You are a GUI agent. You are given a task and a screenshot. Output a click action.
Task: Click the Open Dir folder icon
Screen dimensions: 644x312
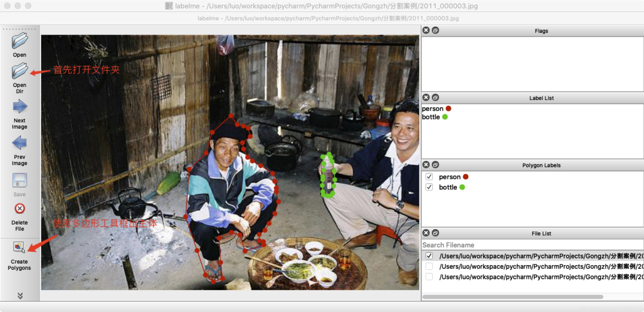coord(20,71)
